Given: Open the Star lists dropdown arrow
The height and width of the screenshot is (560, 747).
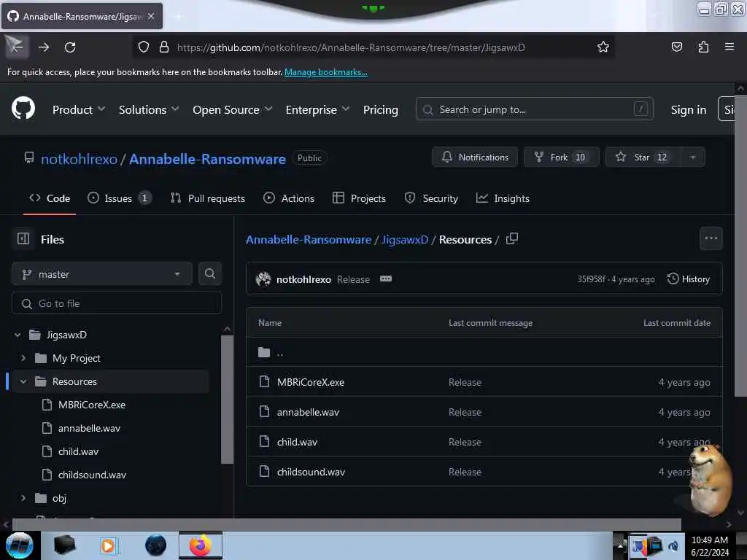Looking at the screenshot, I should (693, 157).
